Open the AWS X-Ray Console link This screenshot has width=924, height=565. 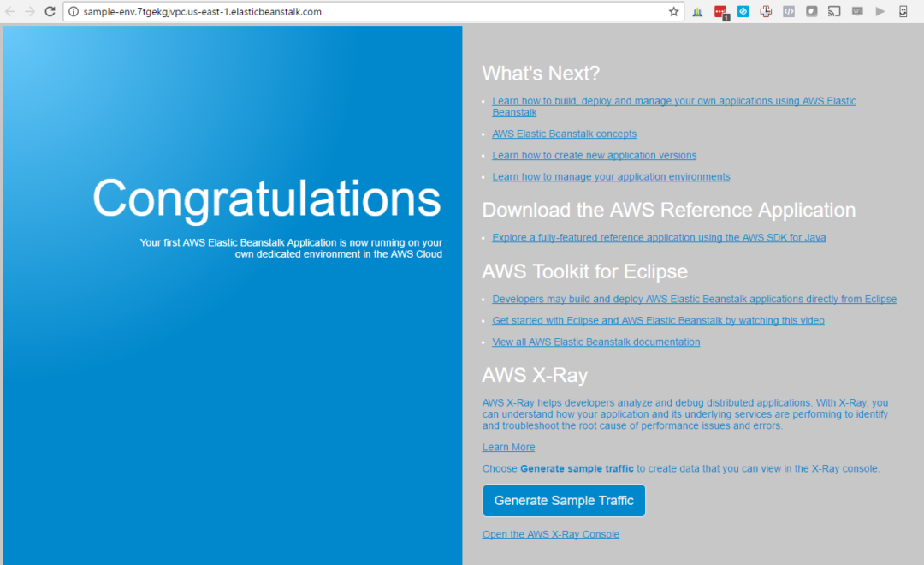point(550,534)
